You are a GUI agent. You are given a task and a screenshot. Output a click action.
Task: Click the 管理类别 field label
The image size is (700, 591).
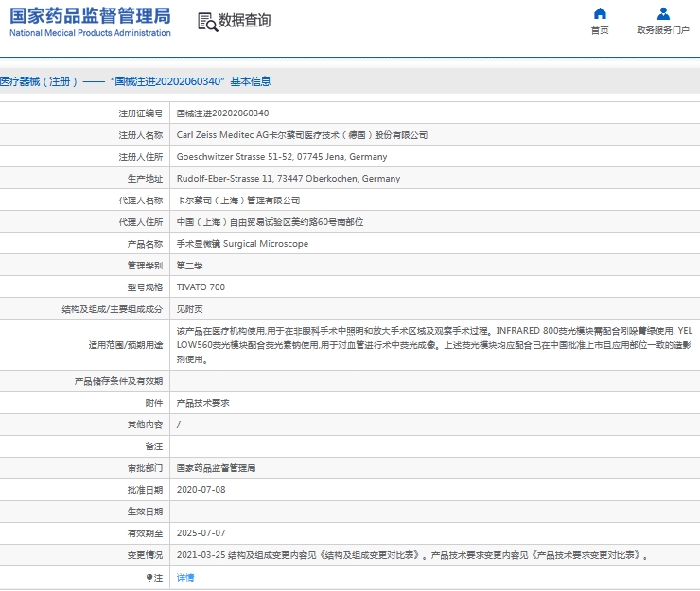point(145,266)
